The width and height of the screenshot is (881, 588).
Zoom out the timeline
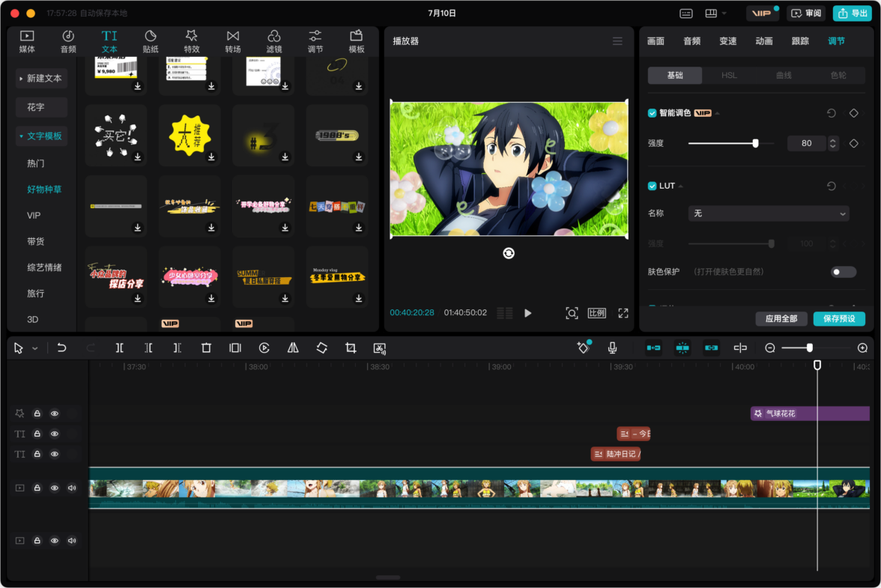coord(770,348)
